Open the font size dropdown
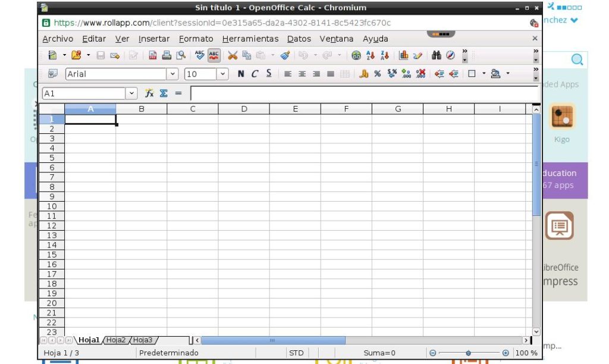609x364 pixels. point(223,74)
